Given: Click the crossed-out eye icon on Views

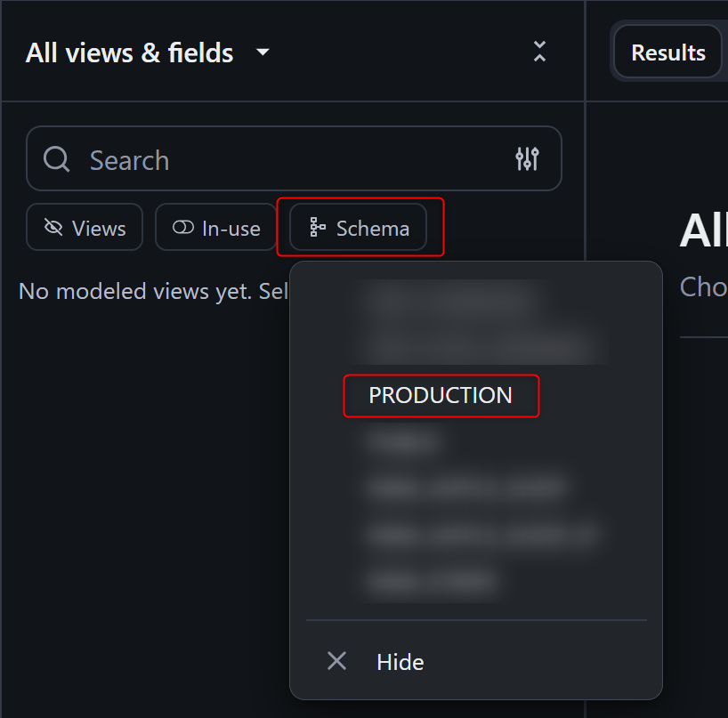Looking at the screenshot, I should click(53, 229).
